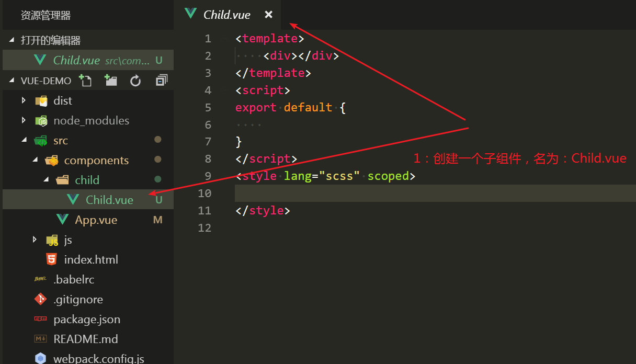Click the 资源管理器 panel title
636x364 pixels.
pyautogui.click(x=46, y=16)
